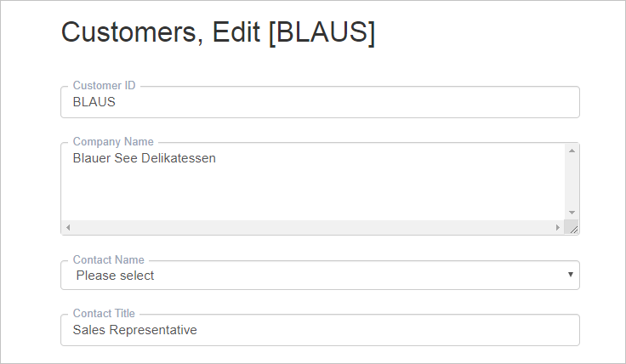Click the vertical scrollbar track in Company Name

coord(572,182)
